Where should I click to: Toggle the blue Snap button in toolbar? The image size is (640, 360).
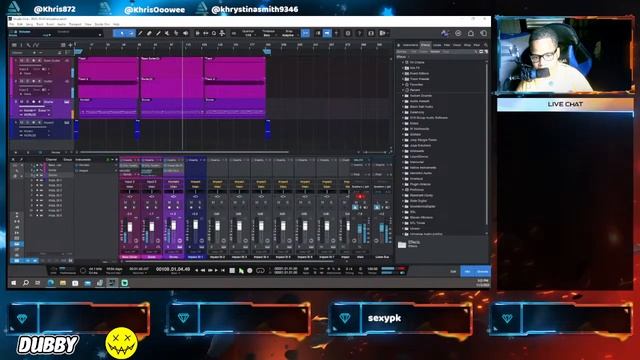[305, 33]
